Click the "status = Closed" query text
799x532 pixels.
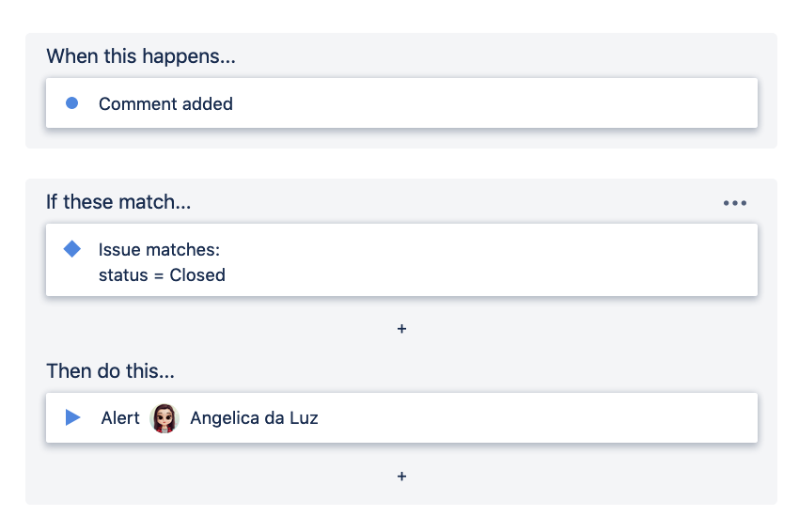[x=162, y=275]
